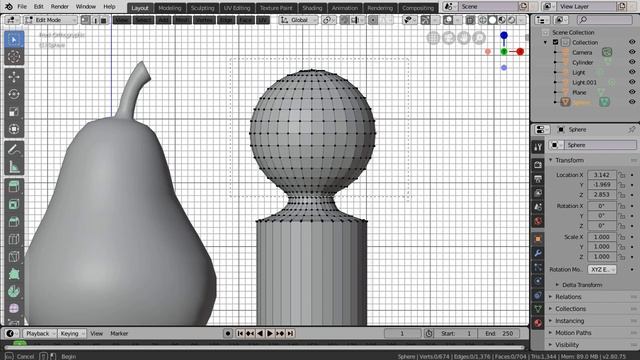Hide the Plane object in outliner
The width and height of the screenshot is (640, 360).
pyautogui.click(x=632, y=92)
